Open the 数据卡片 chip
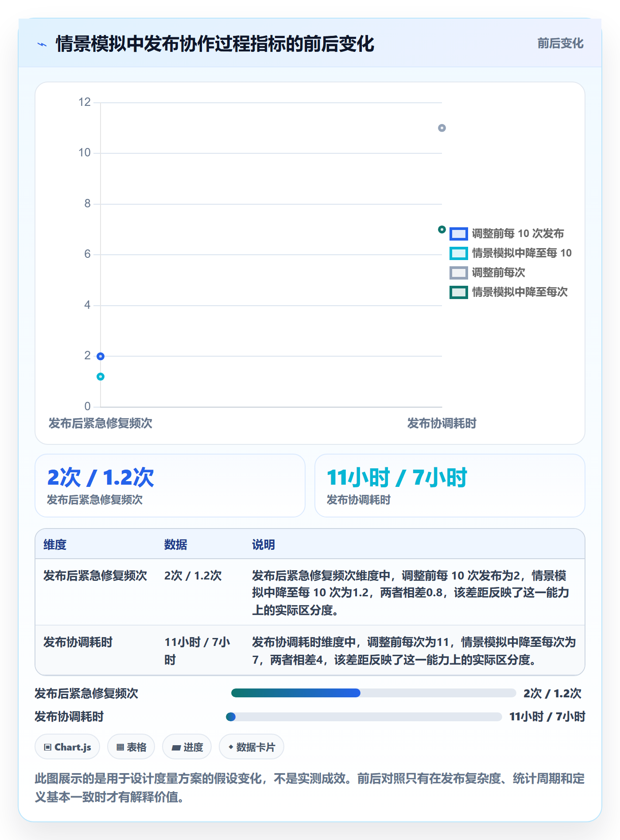 [252, 747]
